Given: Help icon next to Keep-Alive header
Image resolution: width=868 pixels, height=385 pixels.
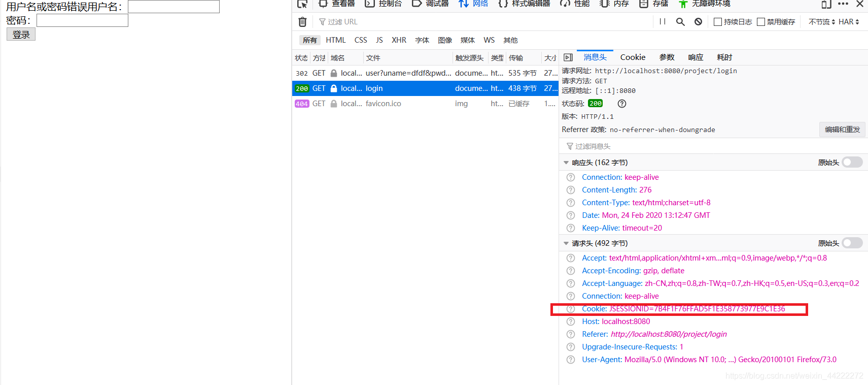Looking at the screenshot, I should click(571, 228).
